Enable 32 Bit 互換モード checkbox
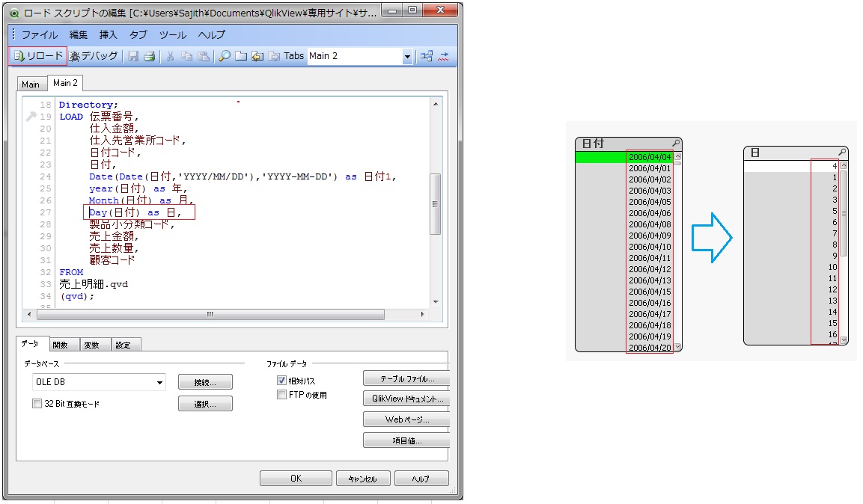This screenshot has height=504, width=863. tap(37, 404)
